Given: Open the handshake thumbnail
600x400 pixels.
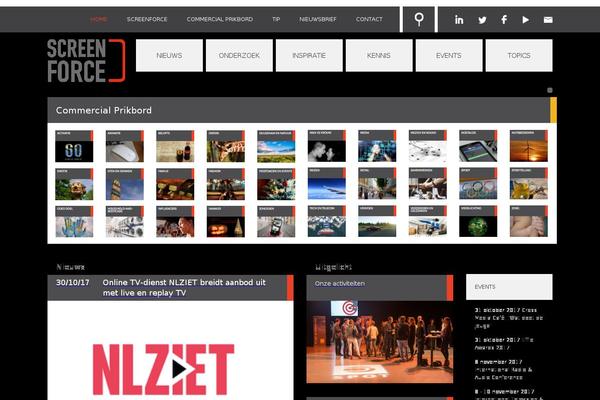Looking at the screenshot, I should click(x=428, y=184).
